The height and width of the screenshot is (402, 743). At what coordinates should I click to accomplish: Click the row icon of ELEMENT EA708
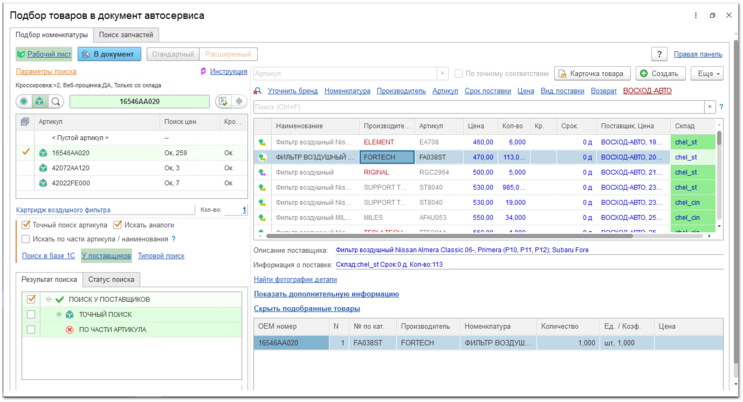[262, 142]
